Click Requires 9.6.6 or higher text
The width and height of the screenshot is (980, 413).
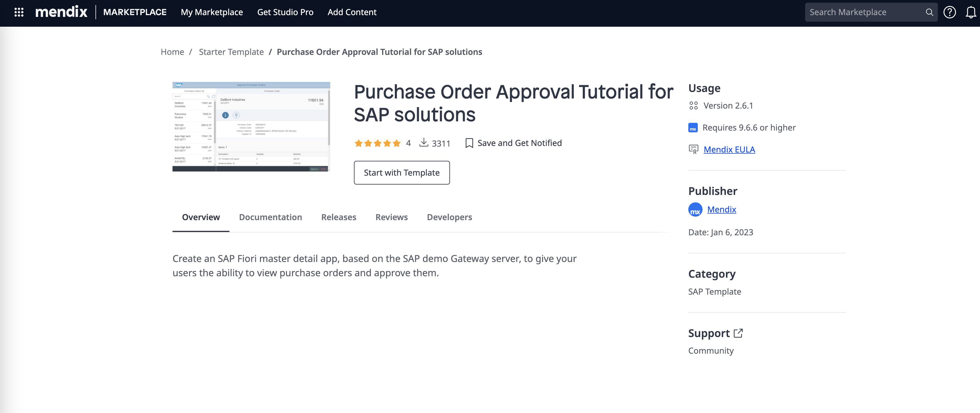tap(749, 128)
